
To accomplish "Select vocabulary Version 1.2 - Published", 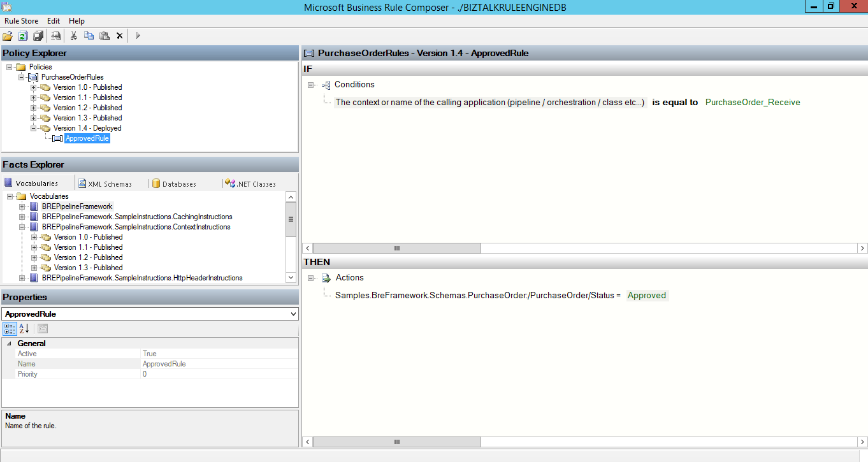I will point(89,257).
